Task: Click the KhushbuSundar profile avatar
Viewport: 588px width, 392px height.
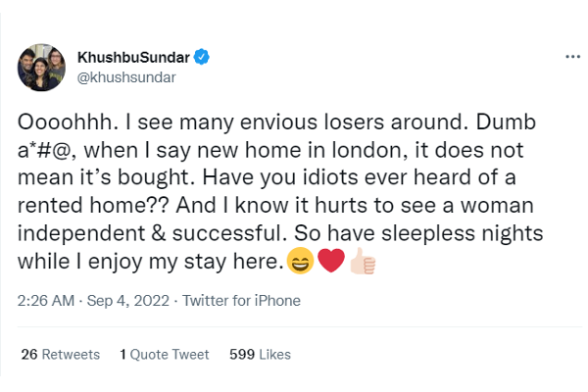Action: pos(38,67)
